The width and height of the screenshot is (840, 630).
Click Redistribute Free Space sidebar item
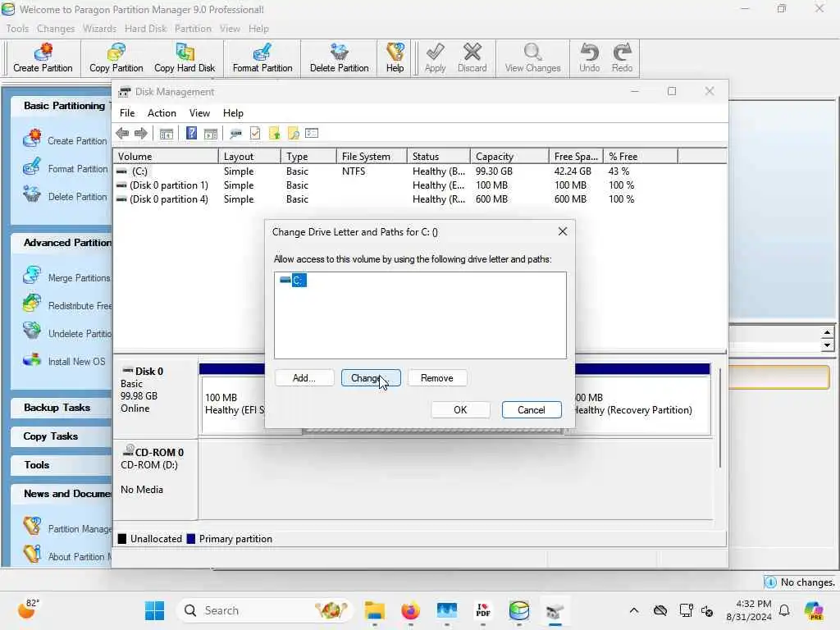pos(67,305)
